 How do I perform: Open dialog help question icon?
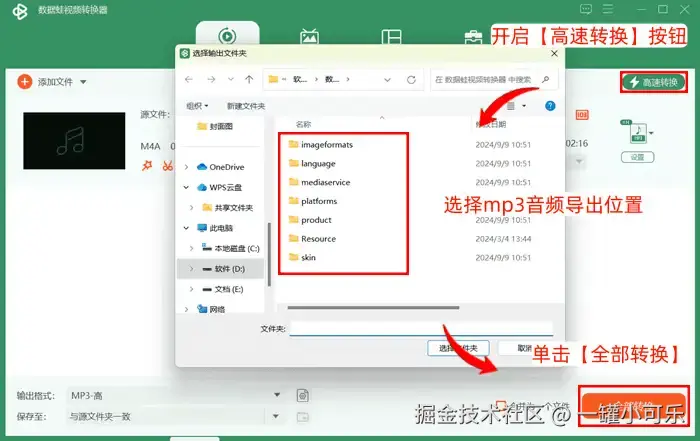point(550,106)
